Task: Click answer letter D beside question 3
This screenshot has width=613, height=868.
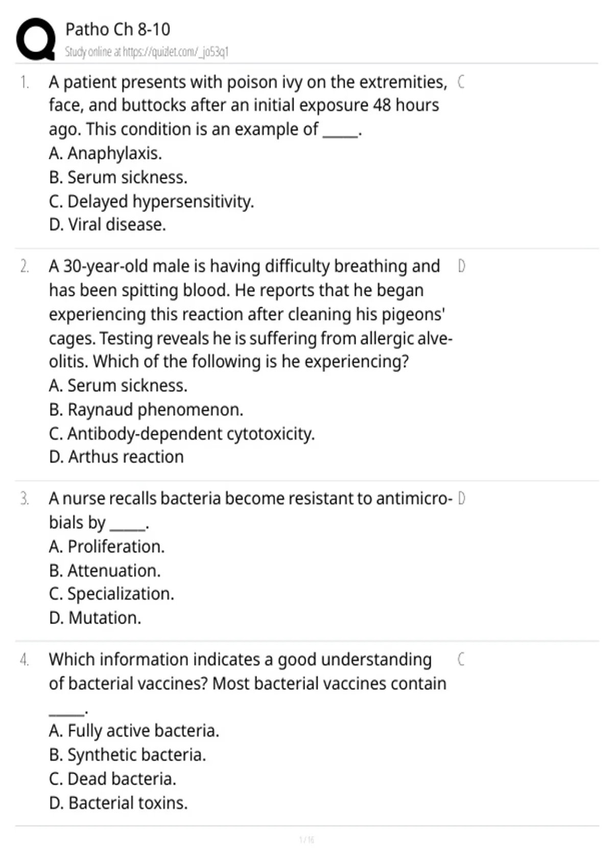Action: click(x=461, y=498)
